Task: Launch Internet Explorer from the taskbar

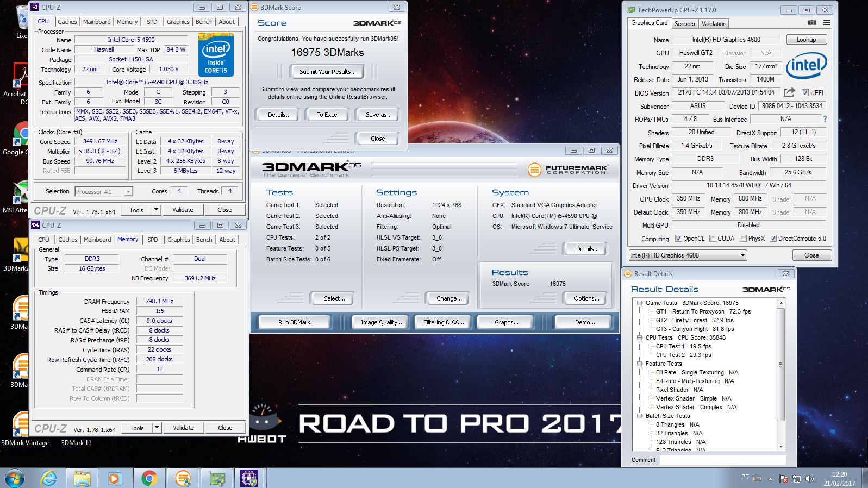Action: tap(49, 478)
